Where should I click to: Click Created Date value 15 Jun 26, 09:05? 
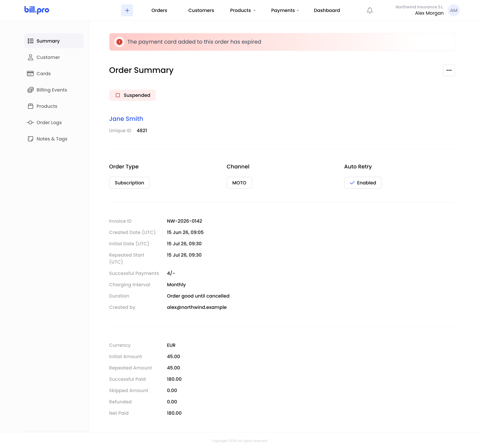pos(185,232)
